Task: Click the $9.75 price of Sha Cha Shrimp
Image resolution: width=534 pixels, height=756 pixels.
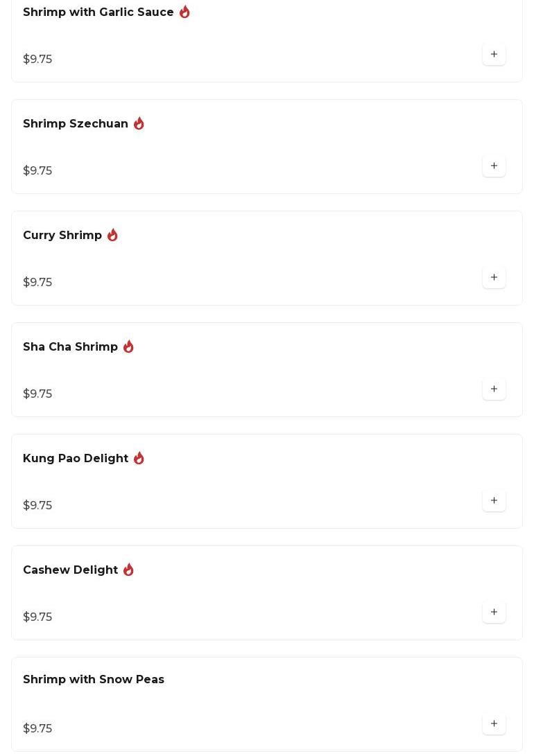Action: [37, 394]
